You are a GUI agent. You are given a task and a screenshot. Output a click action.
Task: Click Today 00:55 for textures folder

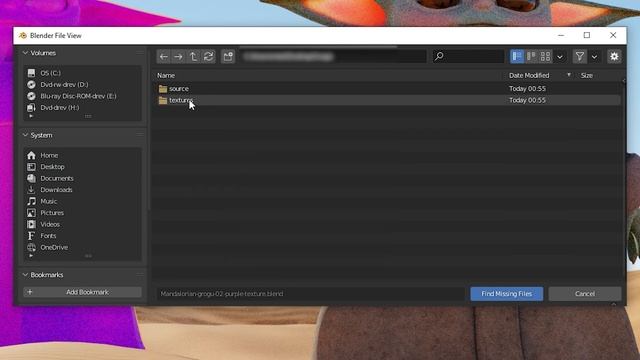[x=527, y=100]
